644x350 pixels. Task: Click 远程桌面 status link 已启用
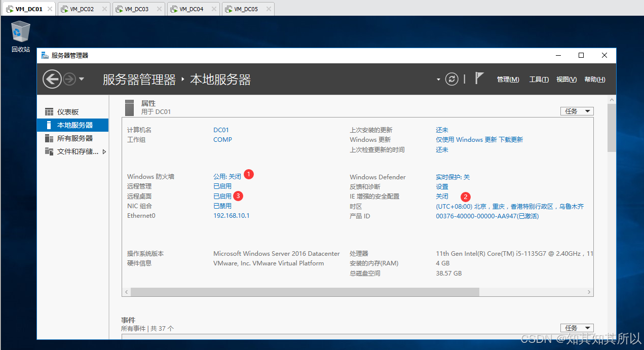click(222, 196)
